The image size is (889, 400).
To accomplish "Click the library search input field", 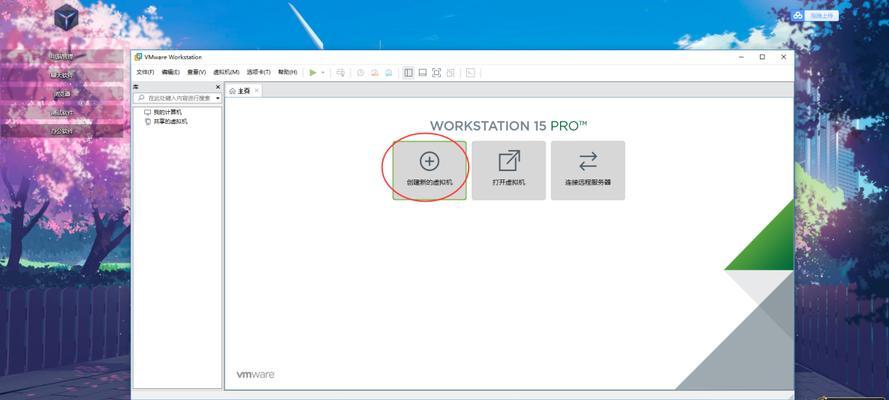I will [x=175, y=98].
